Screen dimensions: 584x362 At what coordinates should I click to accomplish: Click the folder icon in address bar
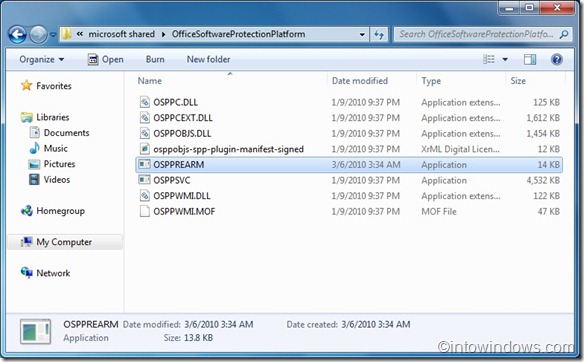(x=66, y=34)
